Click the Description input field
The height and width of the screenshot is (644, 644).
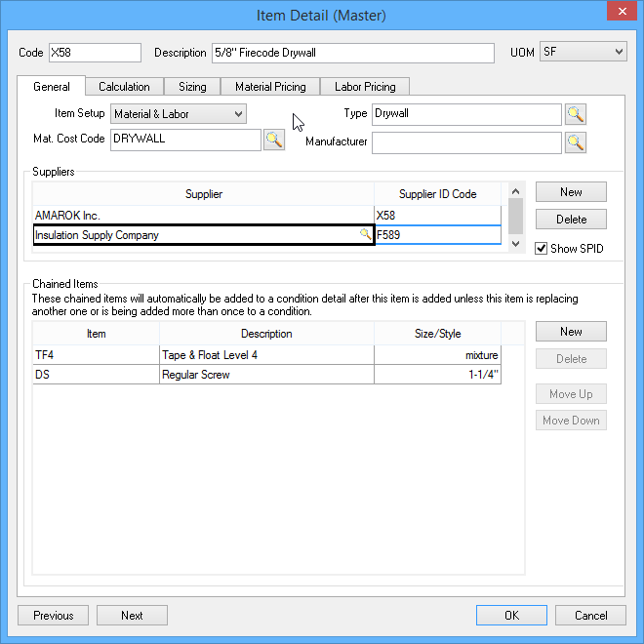point(353,53)
